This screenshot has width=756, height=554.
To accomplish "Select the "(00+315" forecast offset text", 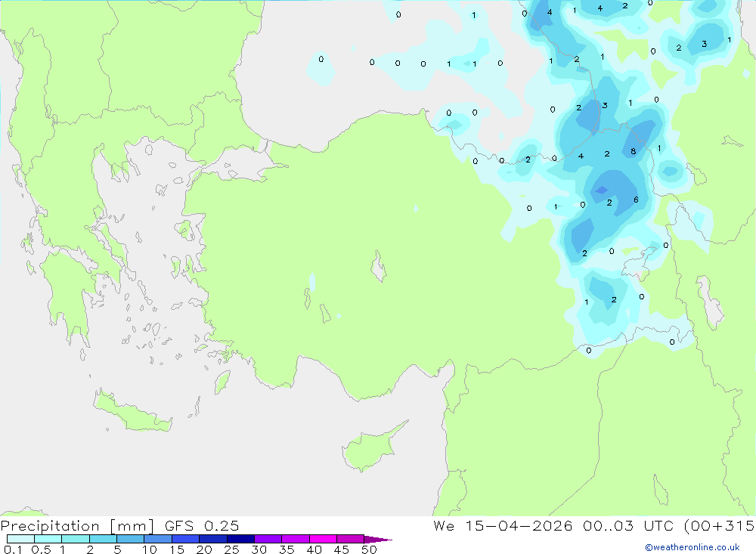I will [719, 526].
